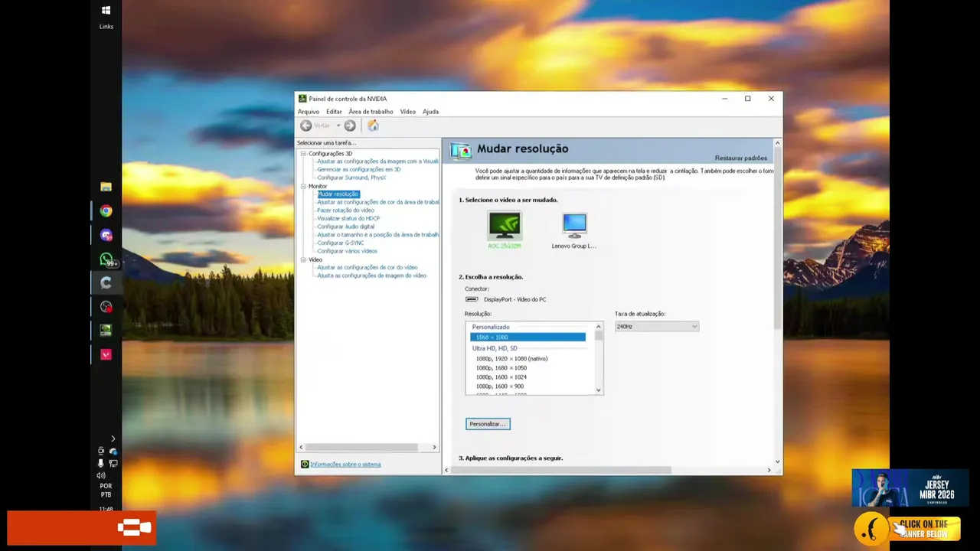The image size is (980, 551).
Task: Click the Mudar resolução header icon
Action: point(460,150)
